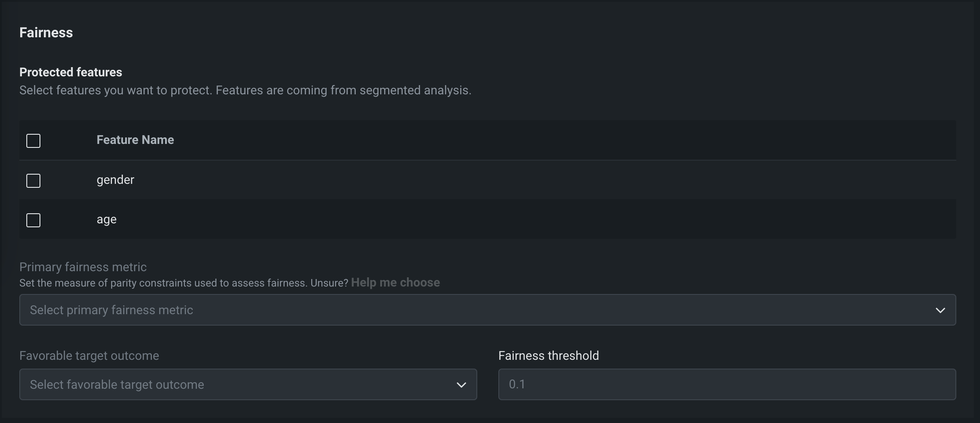
Task: Focus the Fairness threshold input field
Action: pos(727,384)
